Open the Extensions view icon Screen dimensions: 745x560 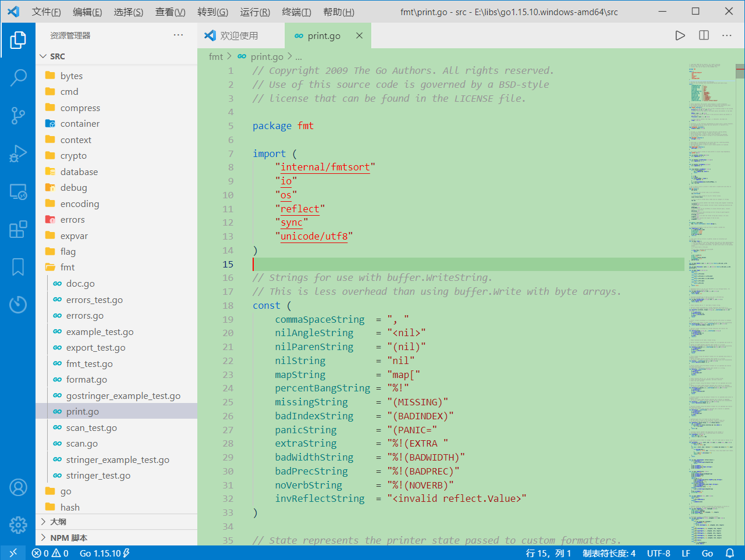(x=18, y=229)
